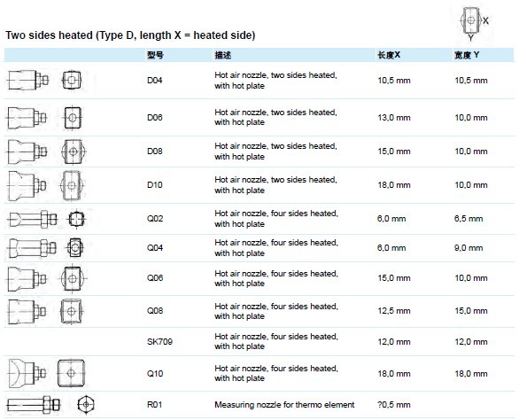The width and height of the screenshot is (519, 420).
Task: Click the D06 nozzle front-view drawing
Action: pos(73,117)
